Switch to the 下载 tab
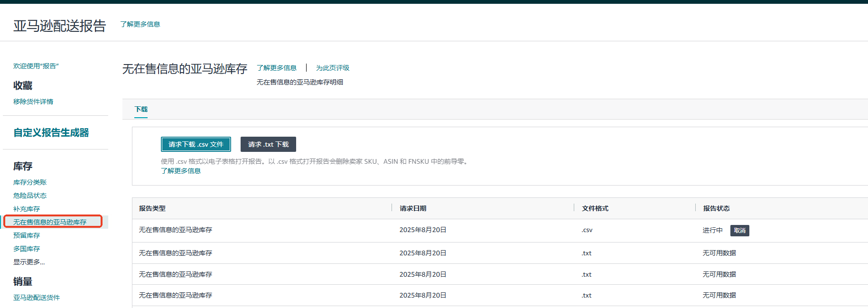 [x=141, y=109]
